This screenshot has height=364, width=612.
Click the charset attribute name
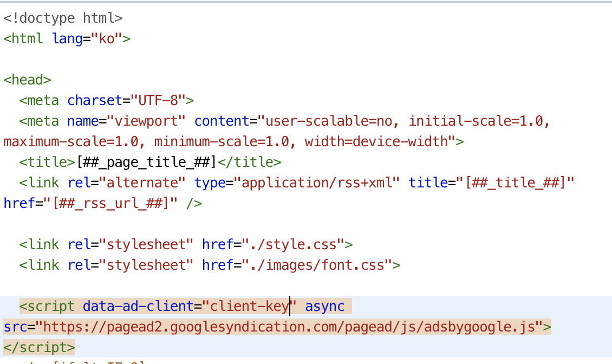coord(95,100)
